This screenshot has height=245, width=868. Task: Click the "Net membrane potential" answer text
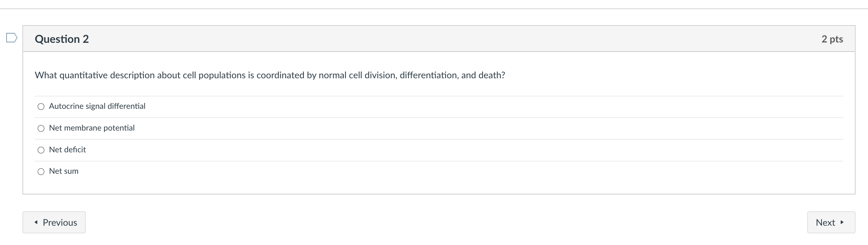(x=92, y=128)
